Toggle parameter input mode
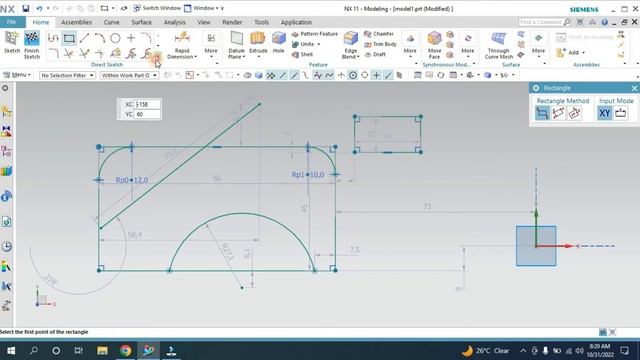Screen dimensions: 640x360 (620, 113)
